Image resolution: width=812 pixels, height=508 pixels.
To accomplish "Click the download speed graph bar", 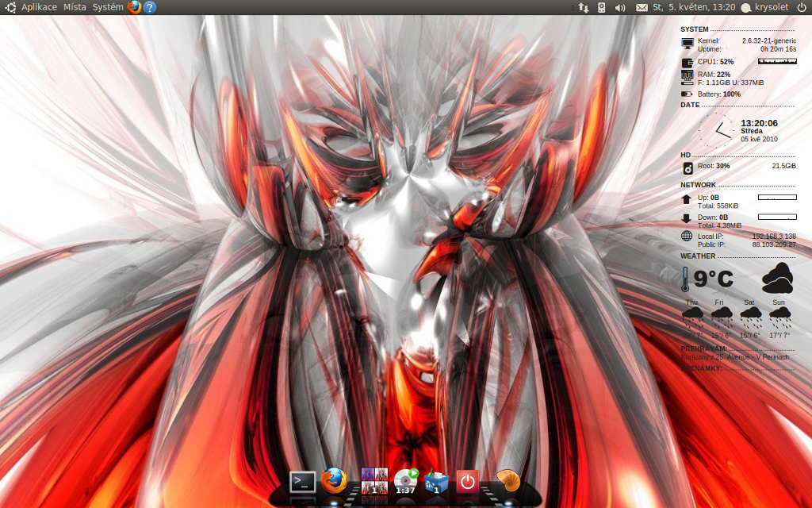I will point(777,217).
